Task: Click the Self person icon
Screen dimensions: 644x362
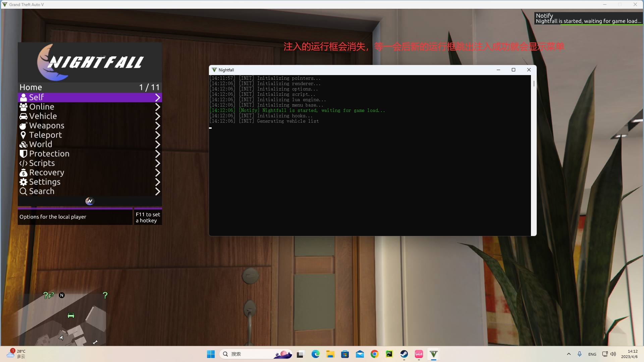Action: click(23, 98)
